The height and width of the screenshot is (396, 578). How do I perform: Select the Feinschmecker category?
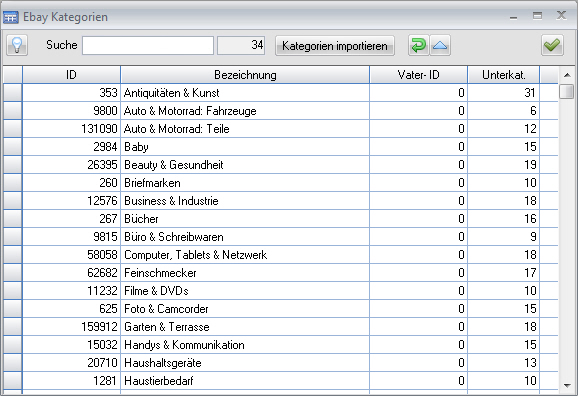(281, 273)
